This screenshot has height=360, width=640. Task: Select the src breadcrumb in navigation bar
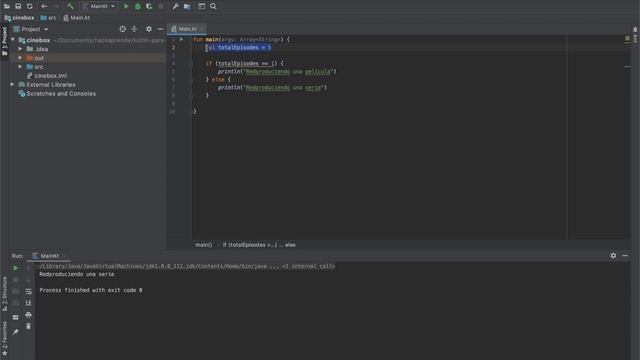[48, 18]
